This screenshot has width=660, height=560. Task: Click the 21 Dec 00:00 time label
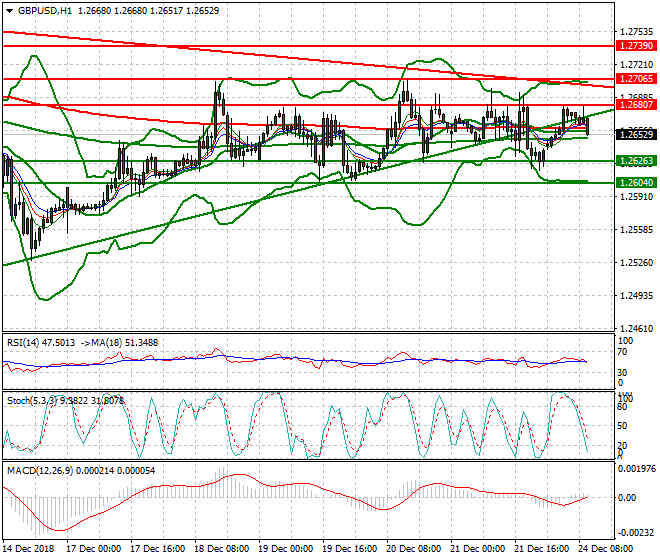click(478, 549)
